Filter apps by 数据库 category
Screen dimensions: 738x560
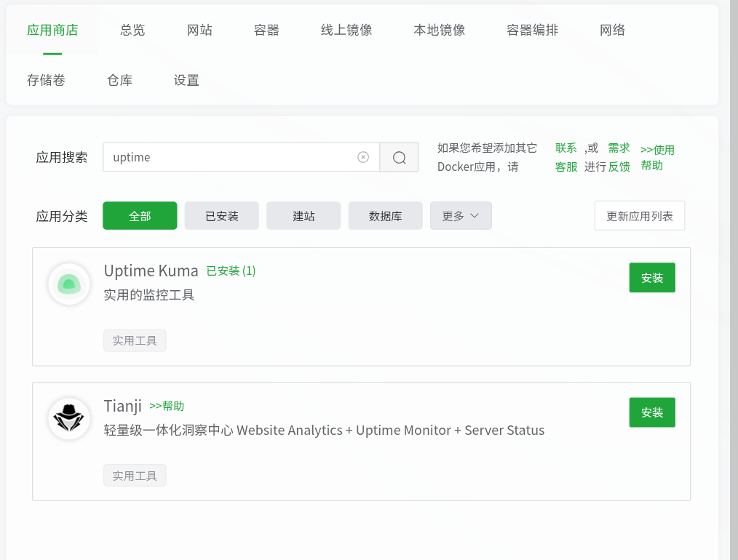(385, 216)
